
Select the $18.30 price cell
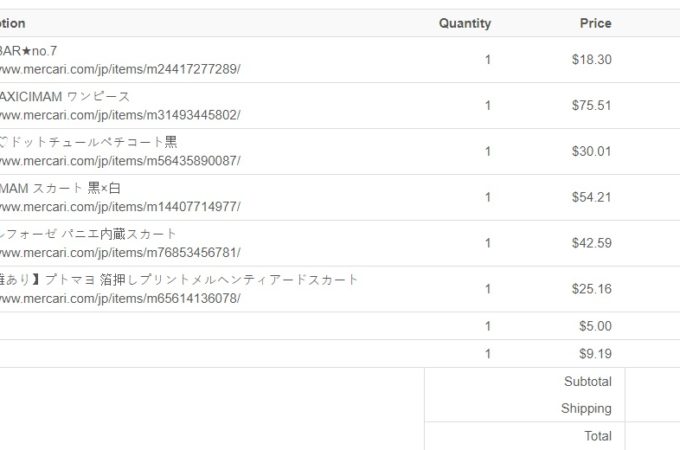click(x=591, y=60)
